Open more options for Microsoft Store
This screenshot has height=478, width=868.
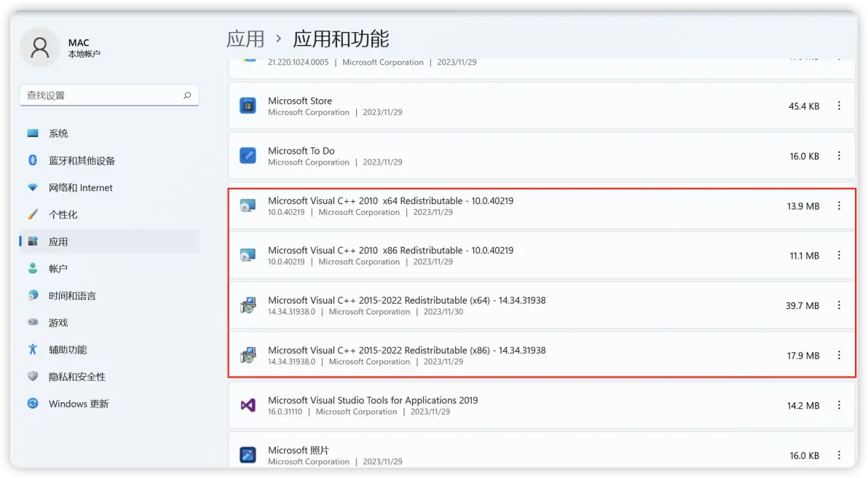tap(839, 105)
